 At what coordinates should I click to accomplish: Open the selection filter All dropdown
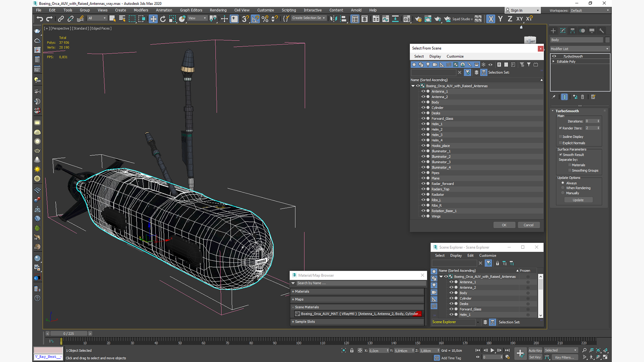pos(97,18)
